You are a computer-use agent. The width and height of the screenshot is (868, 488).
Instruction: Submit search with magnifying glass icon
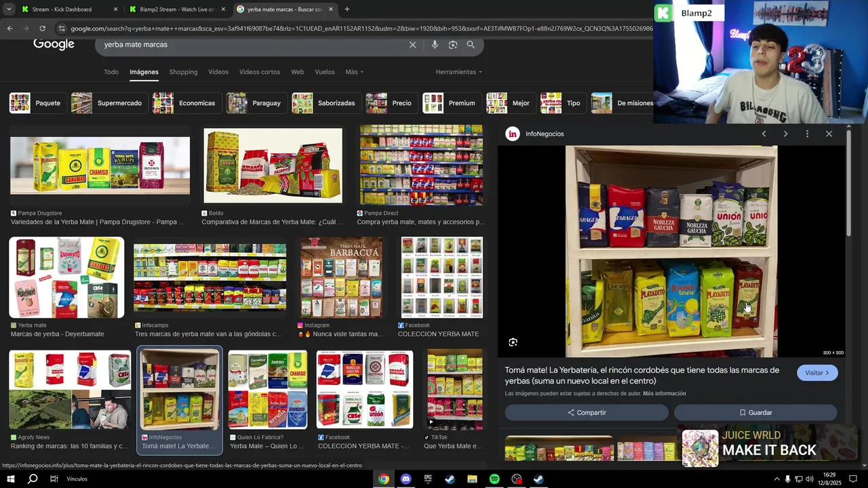tap(471, 45)
